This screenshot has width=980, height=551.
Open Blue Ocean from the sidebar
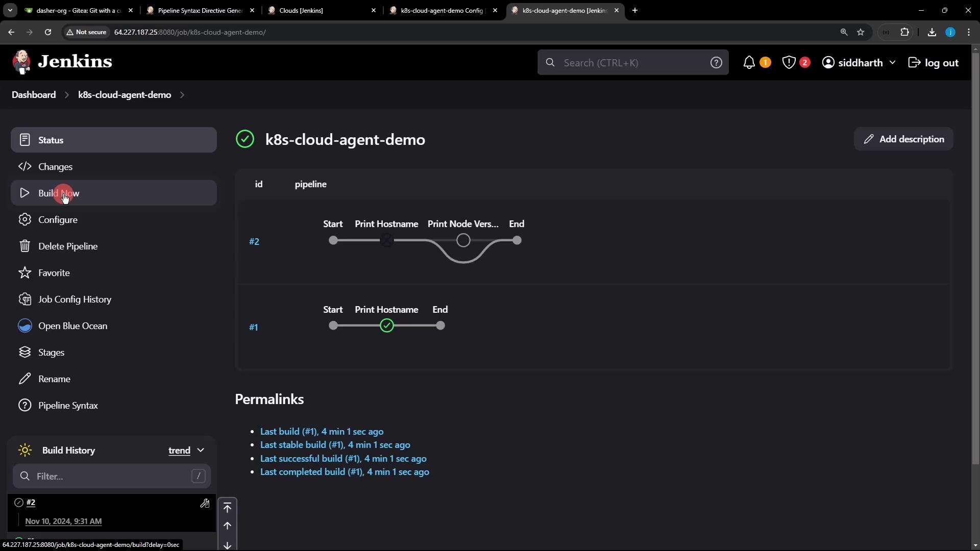pos(72,326)
